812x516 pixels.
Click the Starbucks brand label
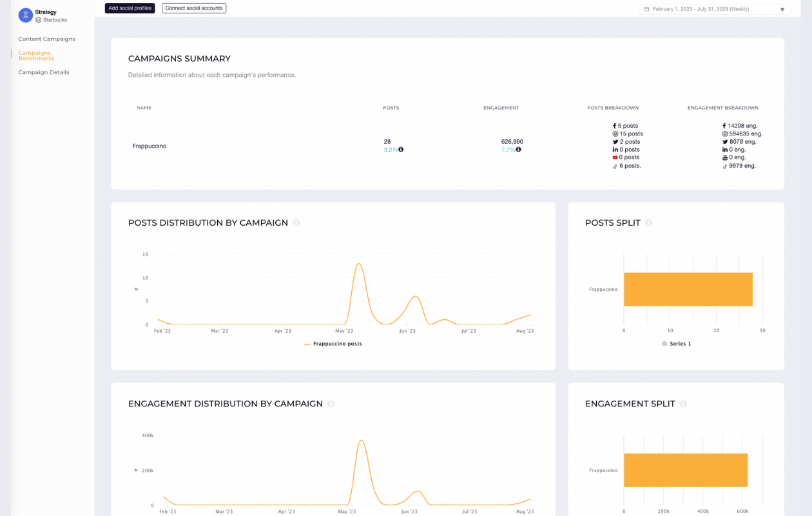tap(55, 20)
